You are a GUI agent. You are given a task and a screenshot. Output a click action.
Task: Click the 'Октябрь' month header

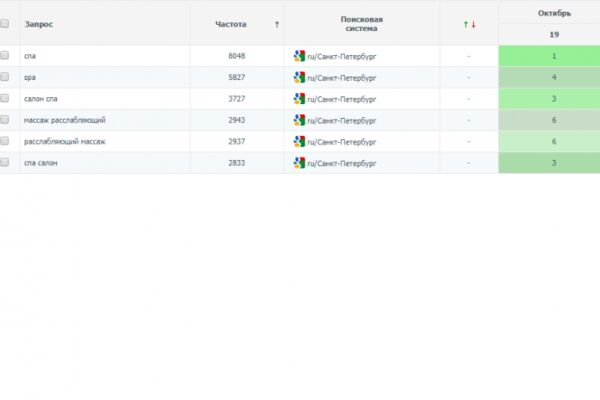[554, 13]
